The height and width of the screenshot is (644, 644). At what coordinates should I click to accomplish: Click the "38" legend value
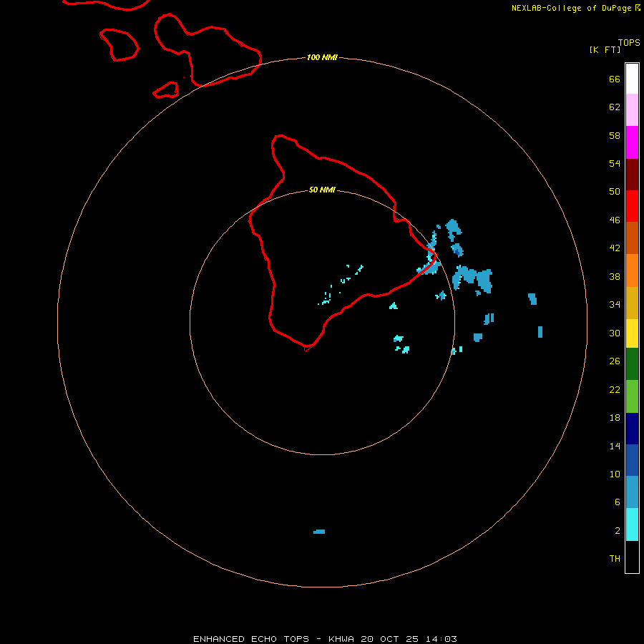point(615,276)
